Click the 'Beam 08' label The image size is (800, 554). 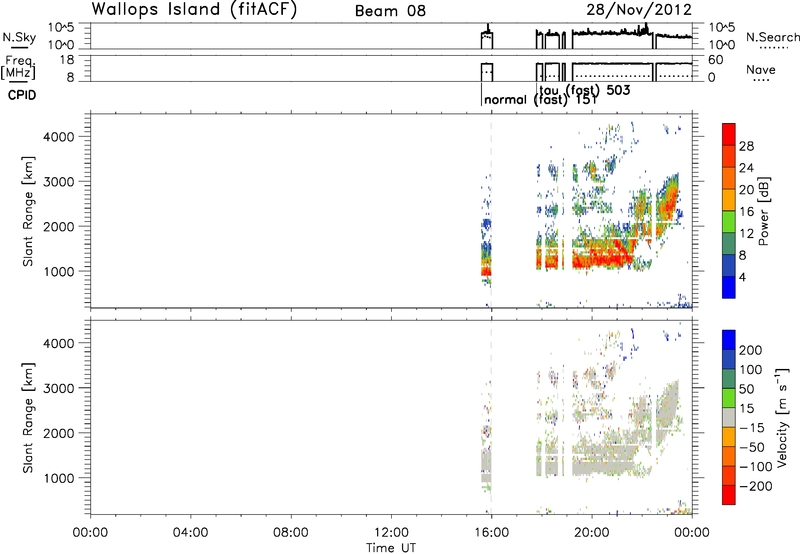click(390, 11)
